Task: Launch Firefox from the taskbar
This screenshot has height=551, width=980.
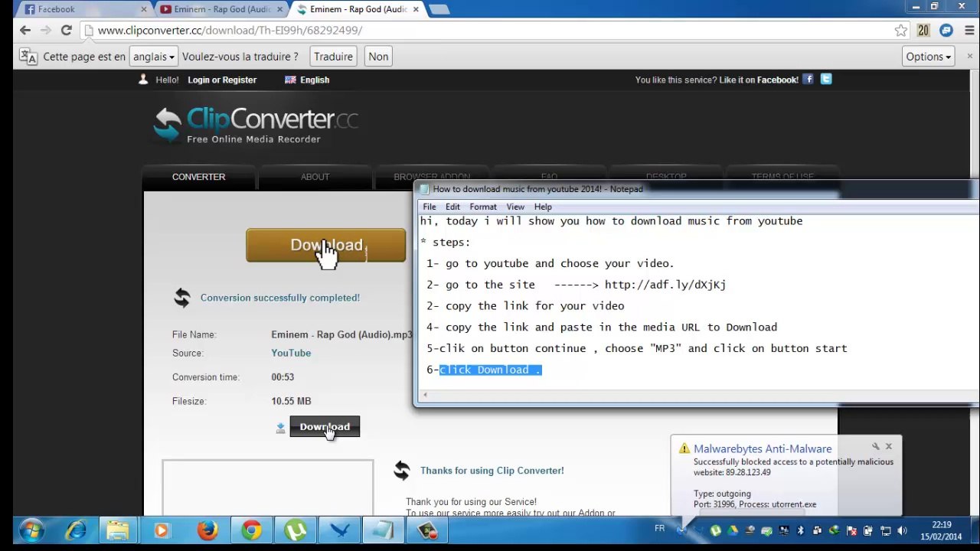Action: (207, 530)
